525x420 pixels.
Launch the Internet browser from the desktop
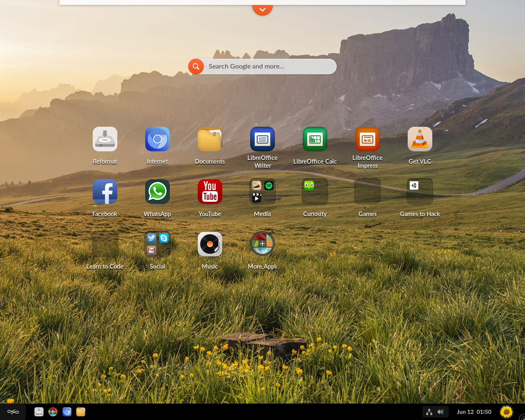pos(157,139)
